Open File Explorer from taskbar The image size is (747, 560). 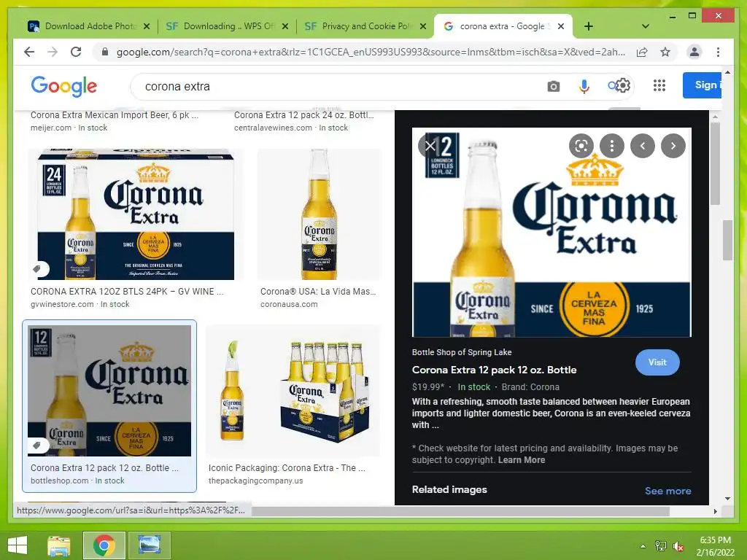click(x=58, y=545)
